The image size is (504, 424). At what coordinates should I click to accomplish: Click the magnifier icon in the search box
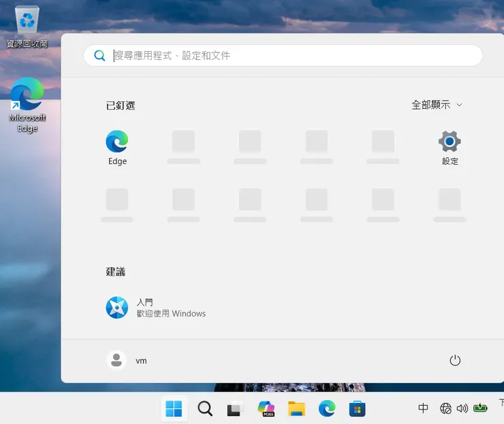(x=99, y=56)
